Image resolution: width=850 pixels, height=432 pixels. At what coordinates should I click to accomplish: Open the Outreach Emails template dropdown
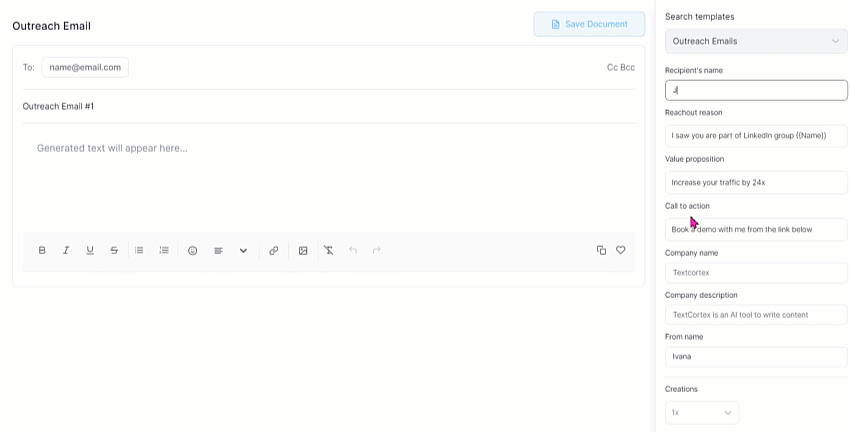coord(756,41)
